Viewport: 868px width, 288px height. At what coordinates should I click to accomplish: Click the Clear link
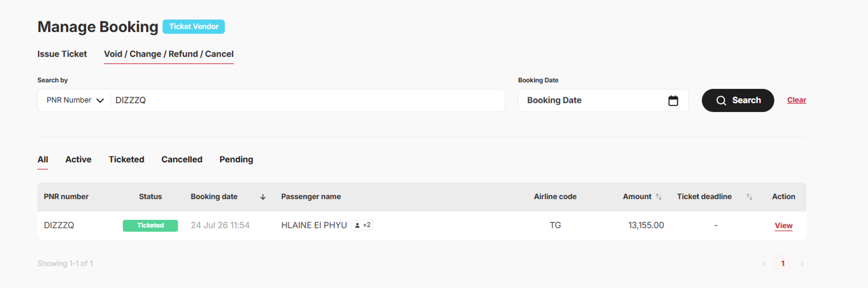click(x=796, y=100)
